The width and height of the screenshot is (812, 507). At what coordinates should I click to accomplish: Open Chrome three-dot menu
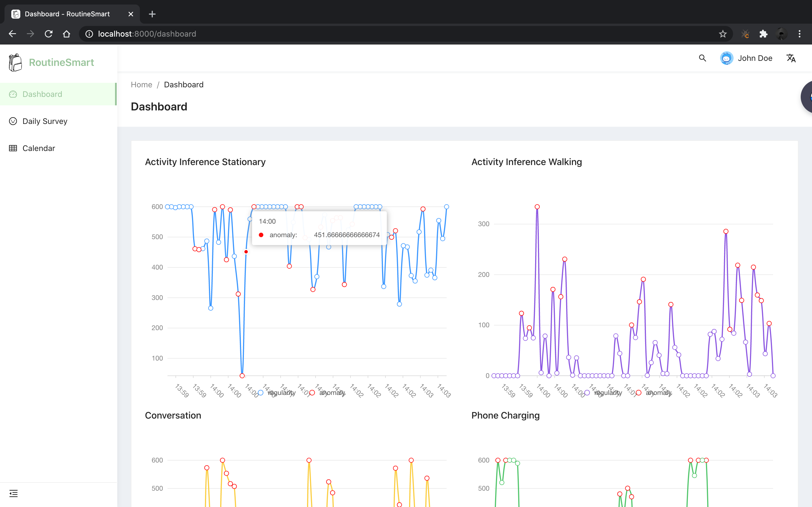tap(800, 34)
